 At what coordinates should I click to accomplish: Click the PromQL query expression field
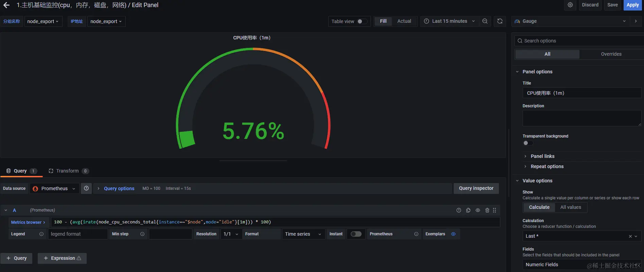point(275,222)
